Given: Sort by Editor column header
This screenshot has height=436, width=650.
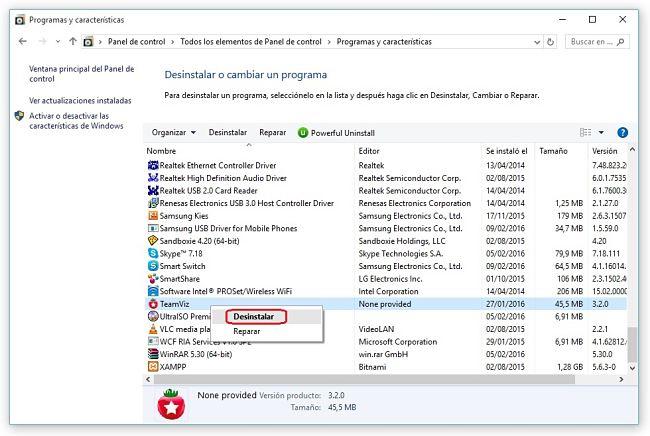Looking at the screenshot, I should (x=418, y=151).
